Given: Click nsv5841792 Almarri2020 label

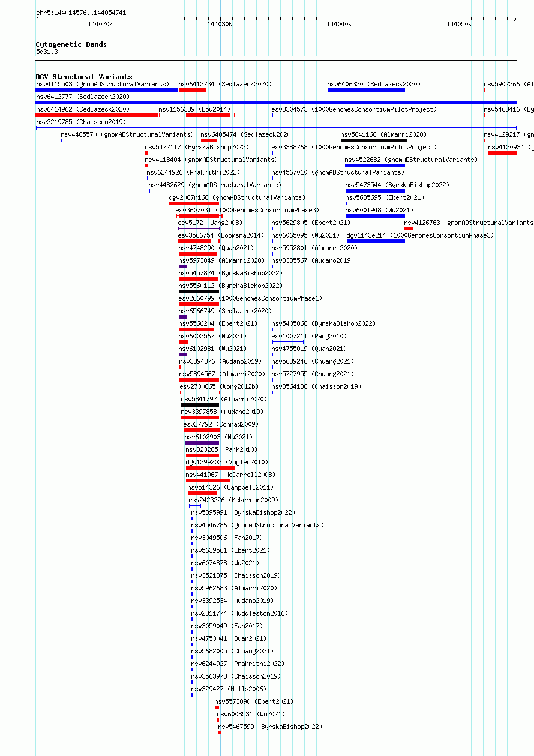Looking at the screenshot, I should (x=224, y=399).
